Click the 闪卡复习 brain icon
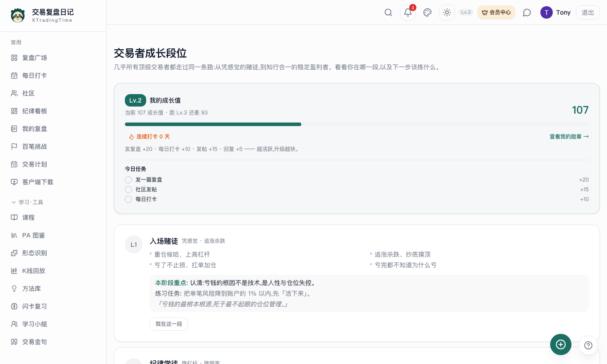607x364 pixels. tap(14, 306)
